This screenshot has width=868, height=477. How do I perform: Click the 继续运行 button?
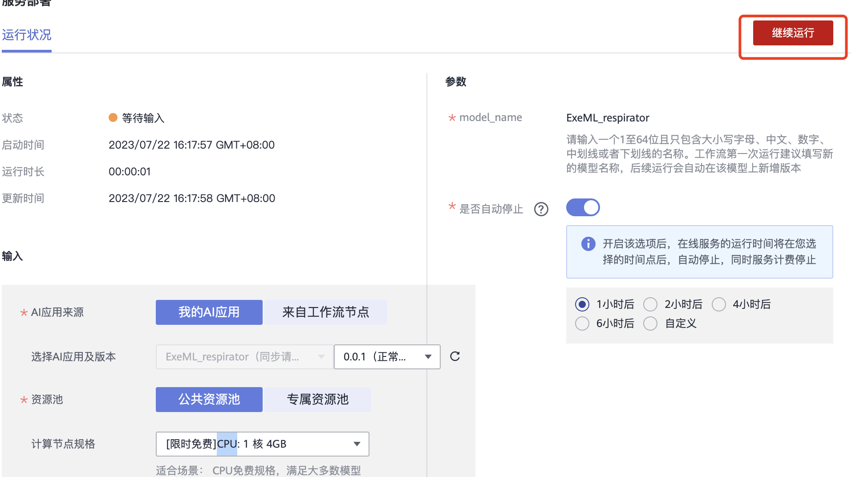click(x=792, y=33)
